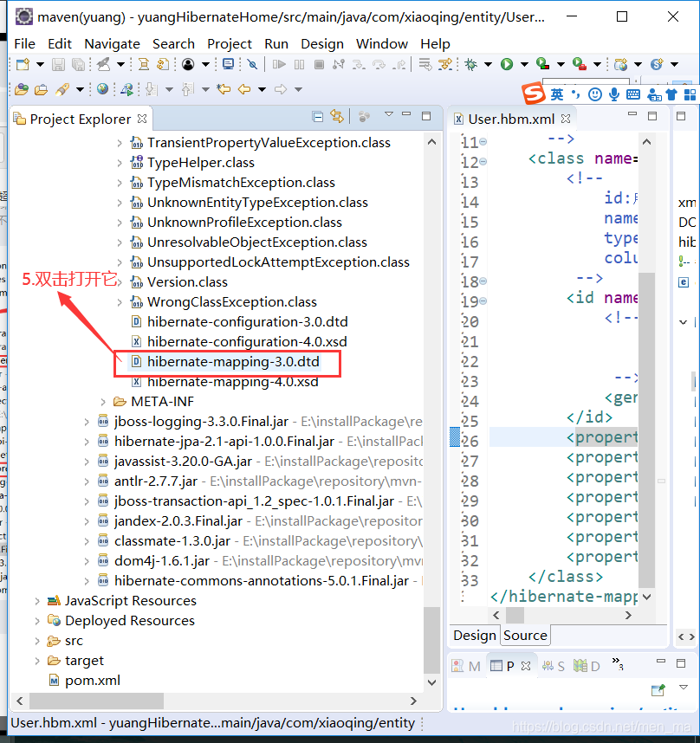The image size is (700, 743).
Task: Expand the META-INF folder node
Action: 103,402
